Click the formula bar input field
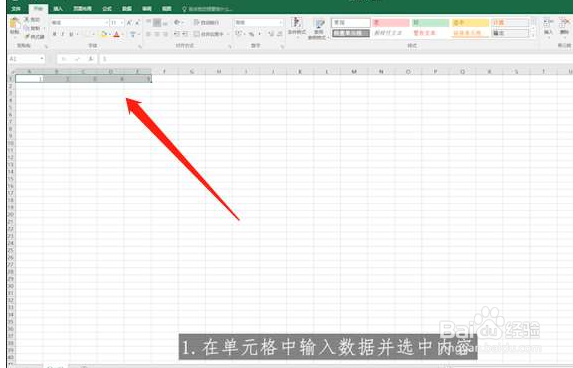This screenshot has width=573, height=368. [x=336, y=58]
